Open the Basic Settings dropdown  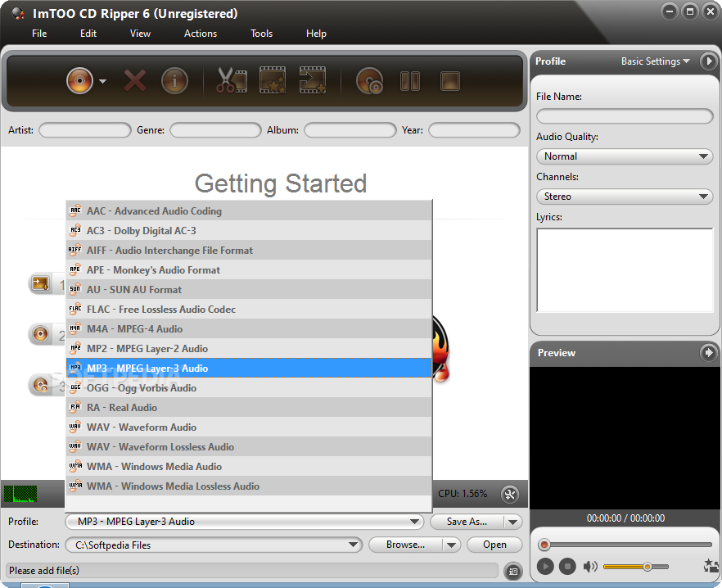coord(655,61)
